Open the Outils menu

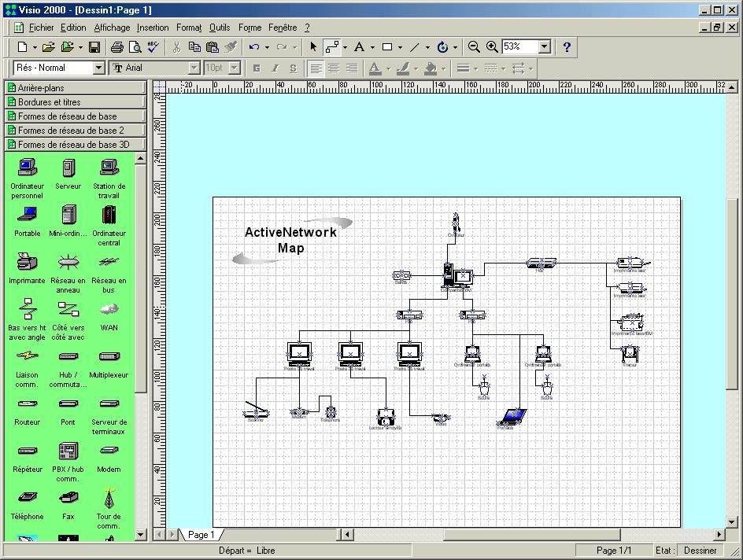click(x=220, y=28)
